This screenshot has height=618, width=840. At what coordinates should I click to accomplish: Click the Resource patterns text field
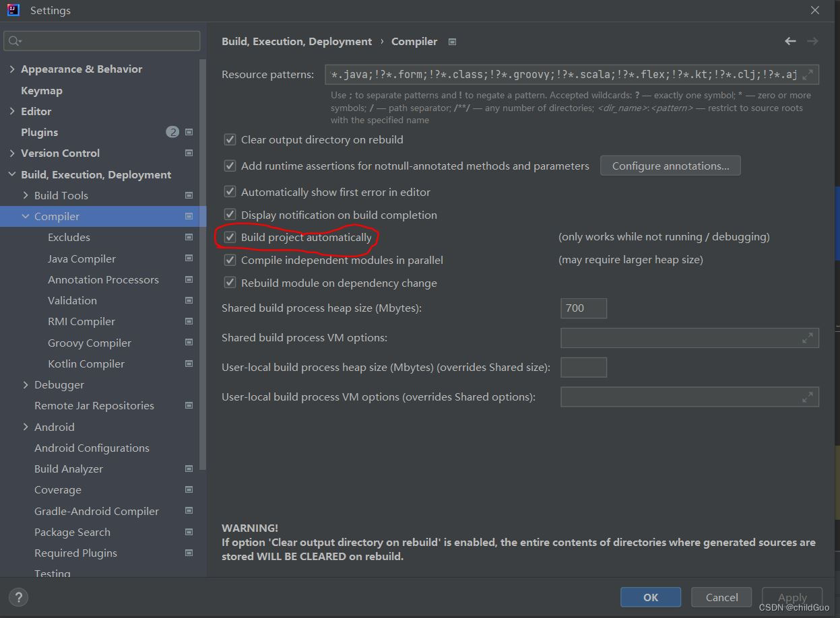click(x=572, y=75)
